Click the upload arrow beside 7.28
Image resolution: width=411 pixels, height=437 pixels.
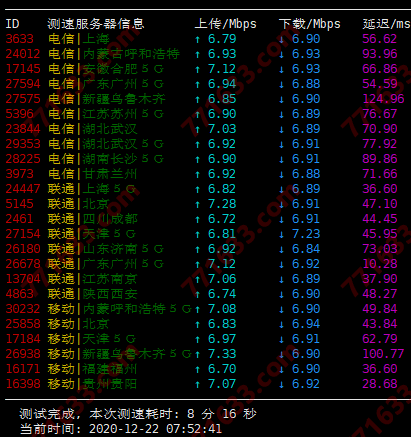coord(198,204)
